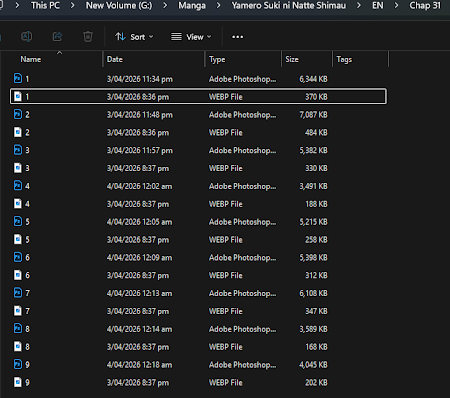Click size 202 KB cell
The width and height of the screenshot is (450, 398).
(x=316, y=382)
